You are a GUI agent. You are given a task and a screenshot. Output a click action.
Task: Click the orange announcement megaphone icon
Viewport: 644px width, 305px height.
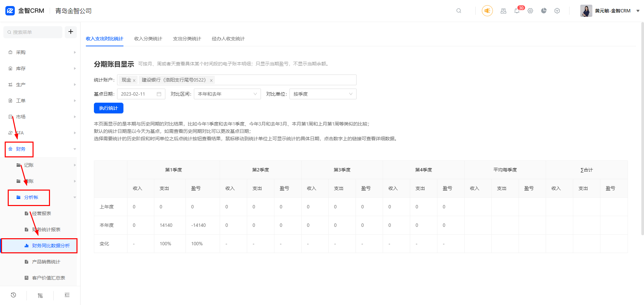coord(487,11)
